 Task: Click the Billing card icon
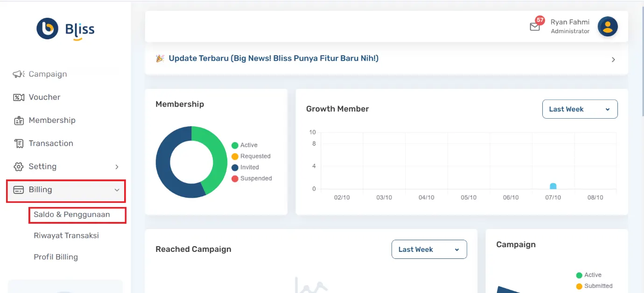click(19, 190)
